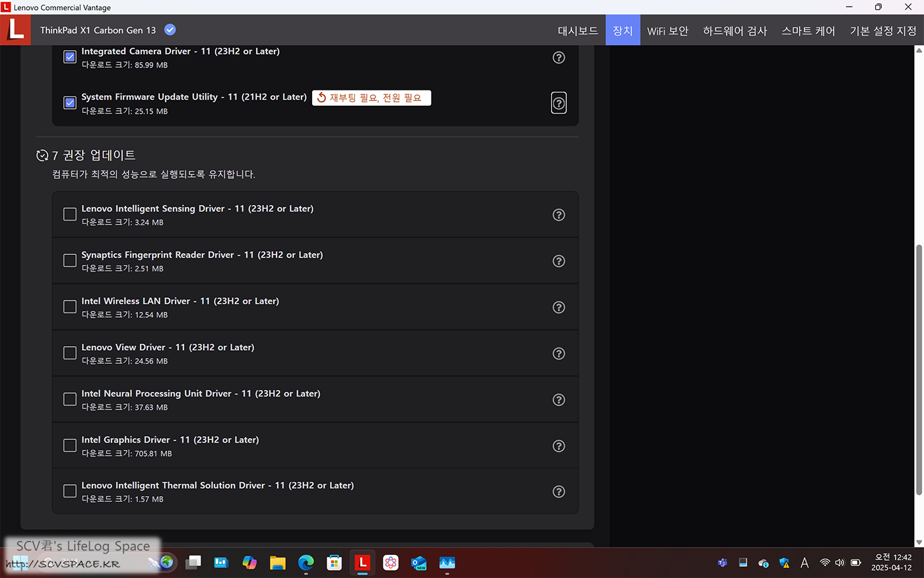Show info for Intel Wireless LAN Driver
This screenshot has width=924, height=578.
[x=558, y=307]
